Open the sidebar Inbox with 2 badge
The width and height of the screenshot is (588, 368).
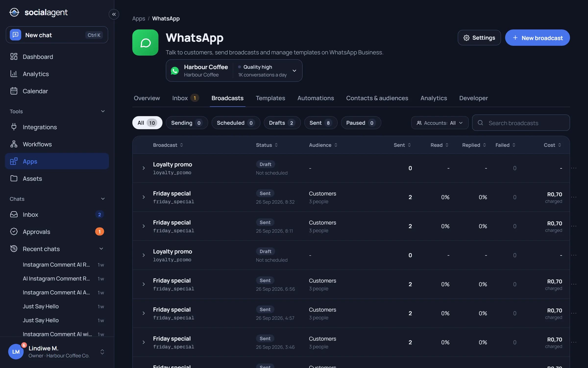[x=57, y=214]
